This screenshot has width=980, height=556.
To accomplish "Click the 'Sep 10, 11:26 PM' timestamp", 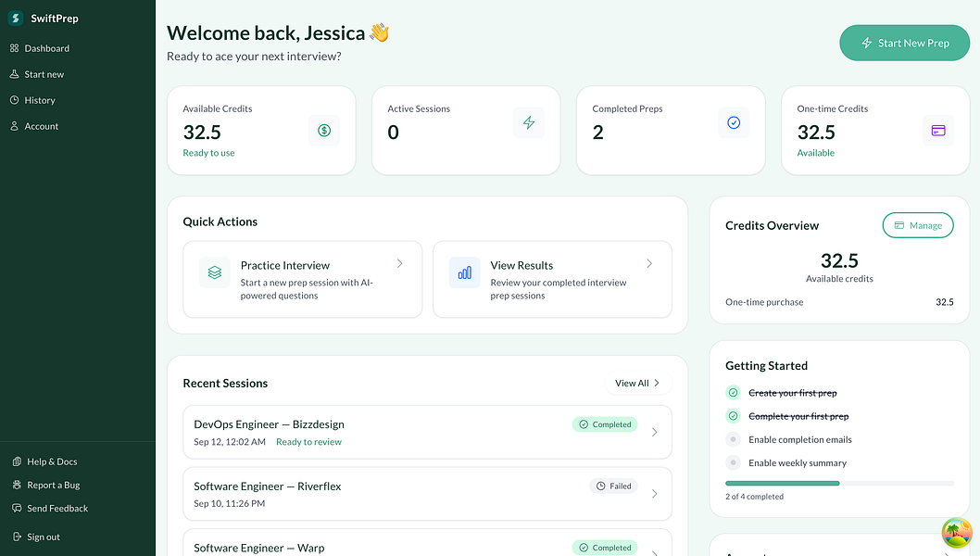I will point(230,503).
